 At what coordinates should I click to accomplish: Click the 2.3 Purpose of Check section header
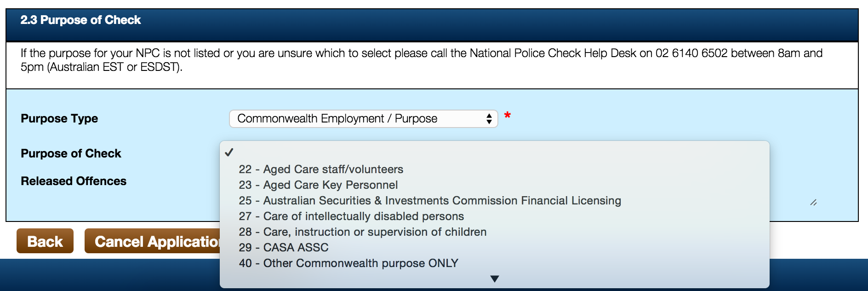point(80,20)
